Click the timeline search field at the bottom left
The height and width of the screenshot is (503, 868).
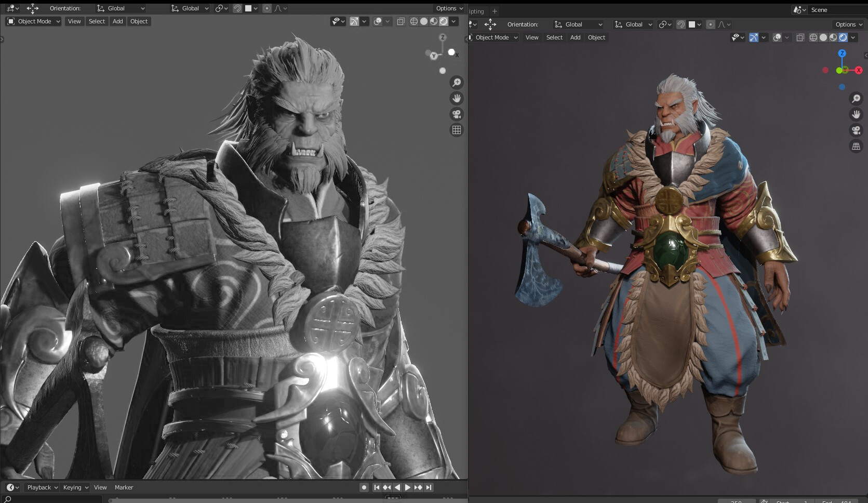(52, 499)
